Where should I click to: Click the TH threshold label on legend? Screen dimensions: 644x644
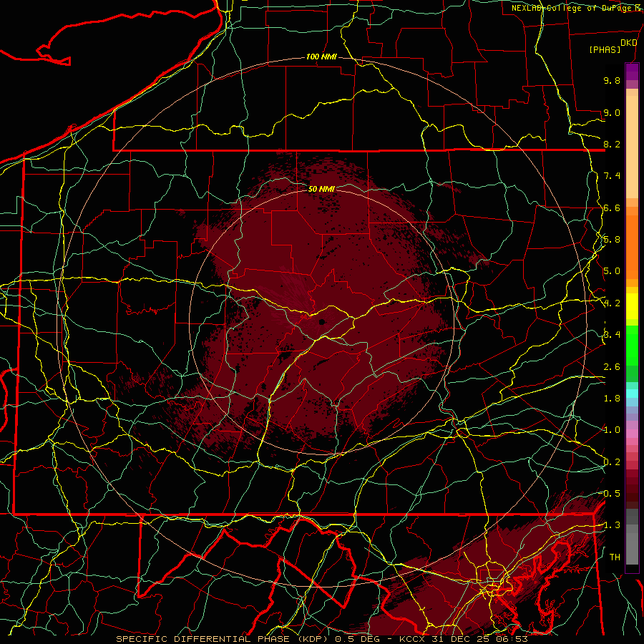615,557
